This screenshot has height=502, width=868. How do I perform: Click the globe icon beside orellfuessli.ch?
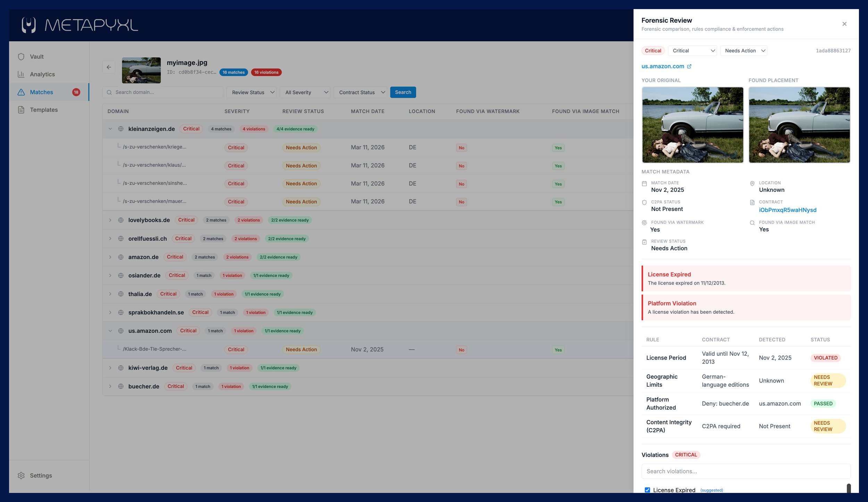tap(121, 239)
